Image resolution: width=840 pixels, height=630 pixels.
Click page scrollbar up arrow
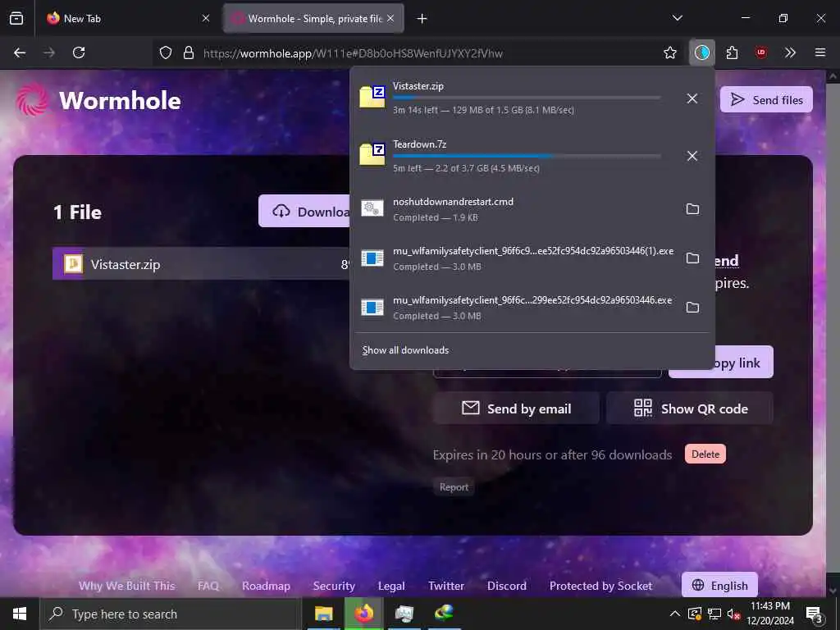[x=833, y=76]
